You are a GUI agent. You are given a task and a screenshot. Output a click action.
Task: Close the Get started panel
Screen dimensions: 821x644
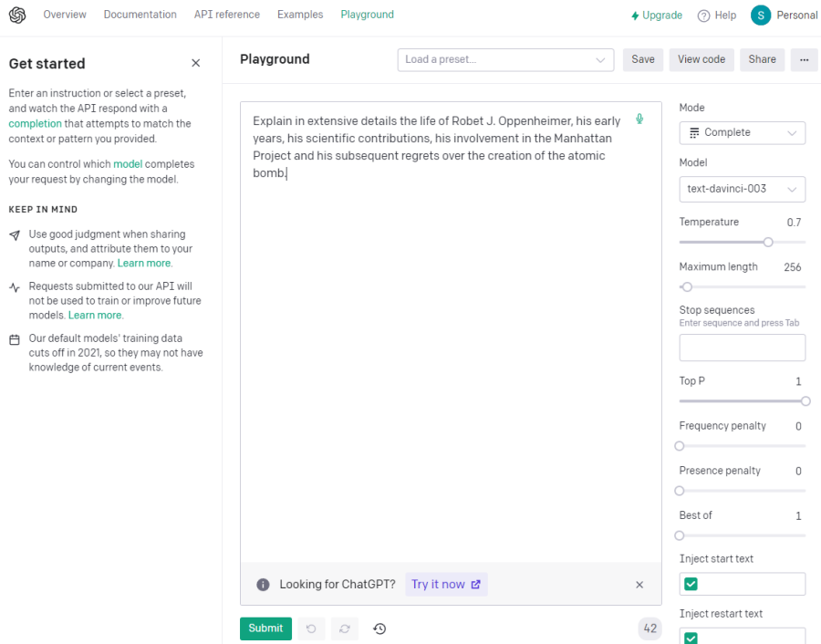[195, 63]
